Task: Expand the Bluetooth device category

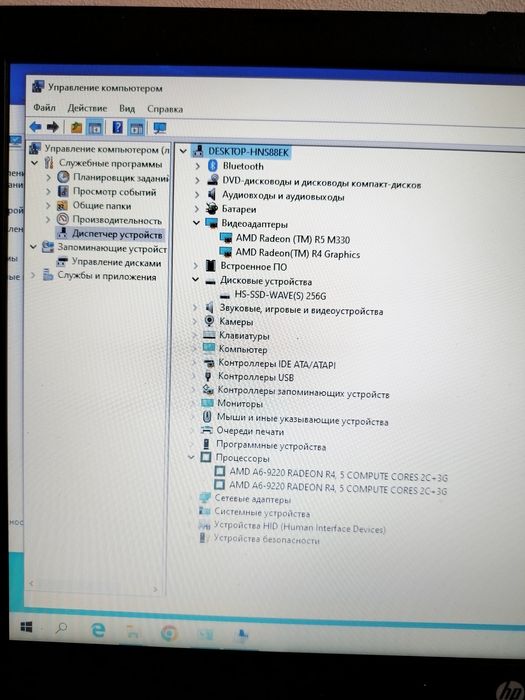Action: 197,166
